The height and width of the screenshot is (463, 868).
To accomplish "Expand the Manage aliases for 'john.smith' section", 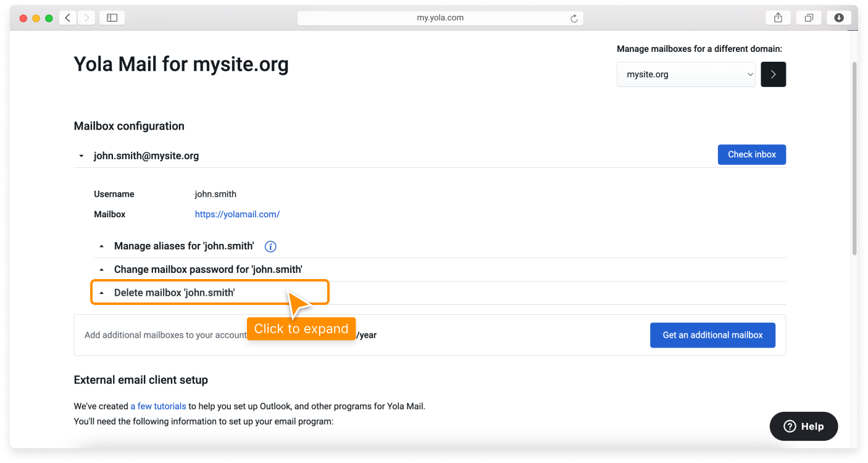I will tap(183, 246).
